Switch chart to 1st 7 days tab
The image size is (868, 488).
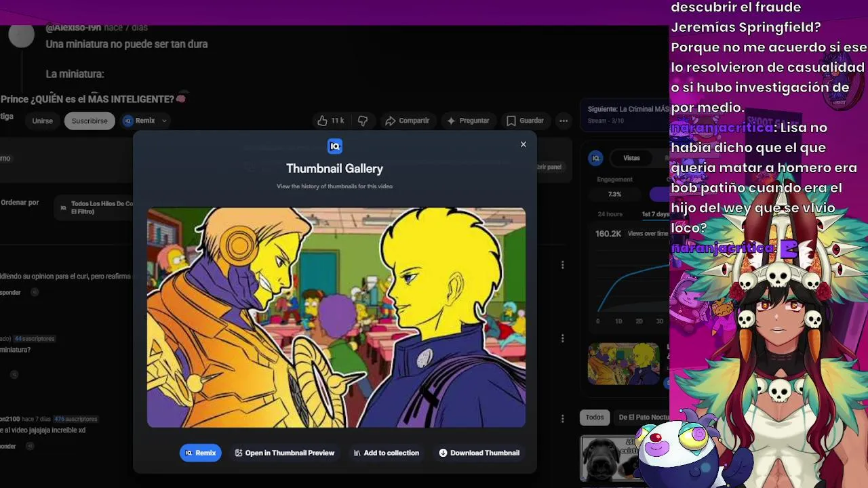click(655, 214)
